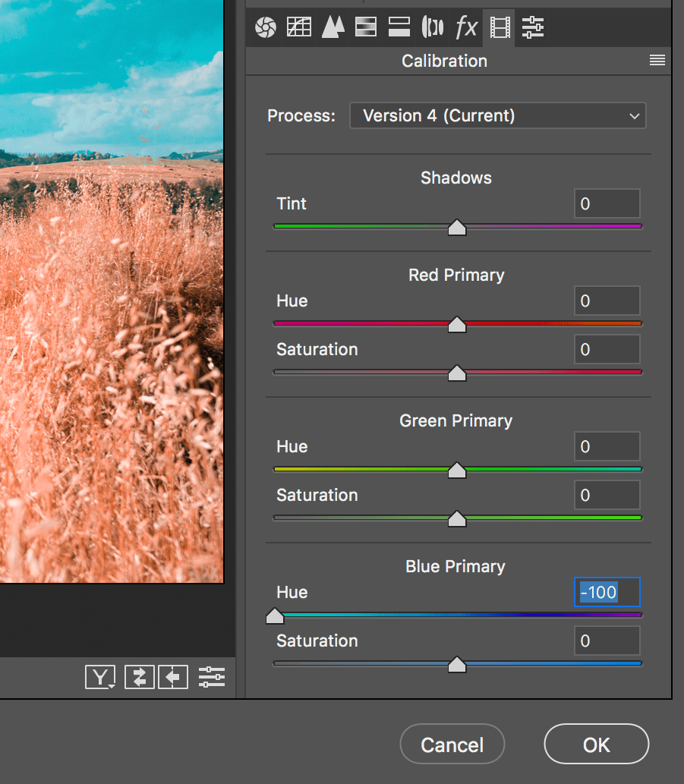
Task: Open the Calibration panel flyout menu
Action: [656, 61]
